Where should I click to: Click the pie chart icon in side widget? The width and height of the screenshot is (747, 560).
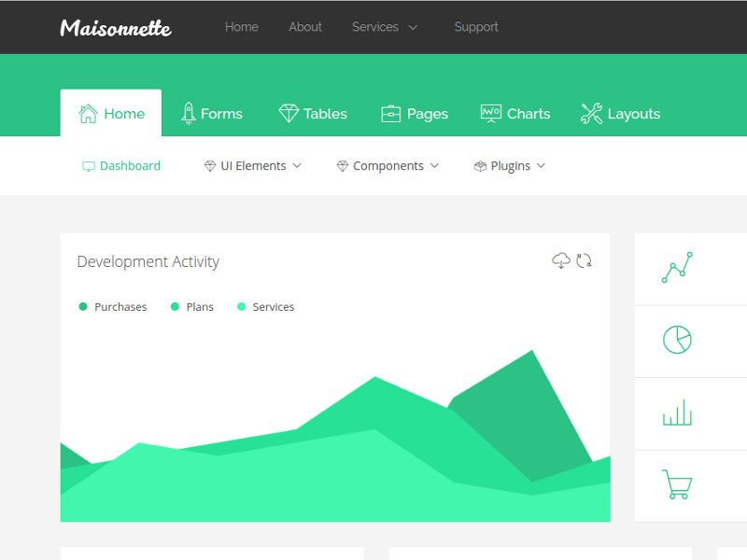pos(677,340)
